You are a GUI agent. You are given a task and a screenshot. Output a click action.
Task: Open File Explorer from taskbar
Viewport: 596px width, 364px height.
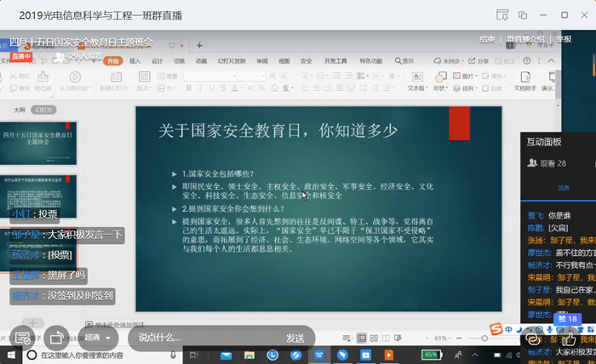(x=249, y=355)
